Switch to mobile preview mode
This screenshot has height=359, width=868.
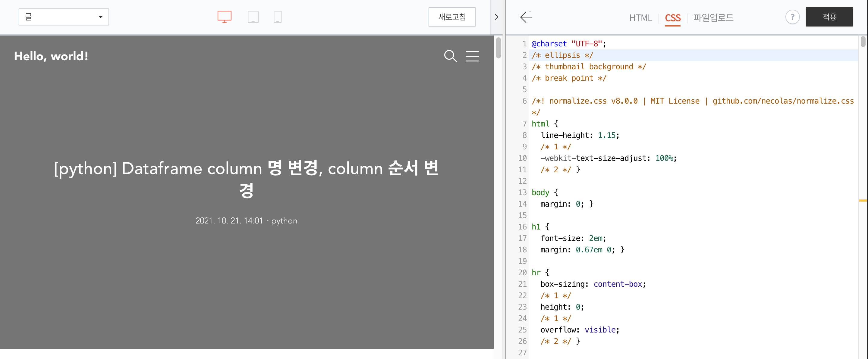pyautogui.click(x=277, y=17)
